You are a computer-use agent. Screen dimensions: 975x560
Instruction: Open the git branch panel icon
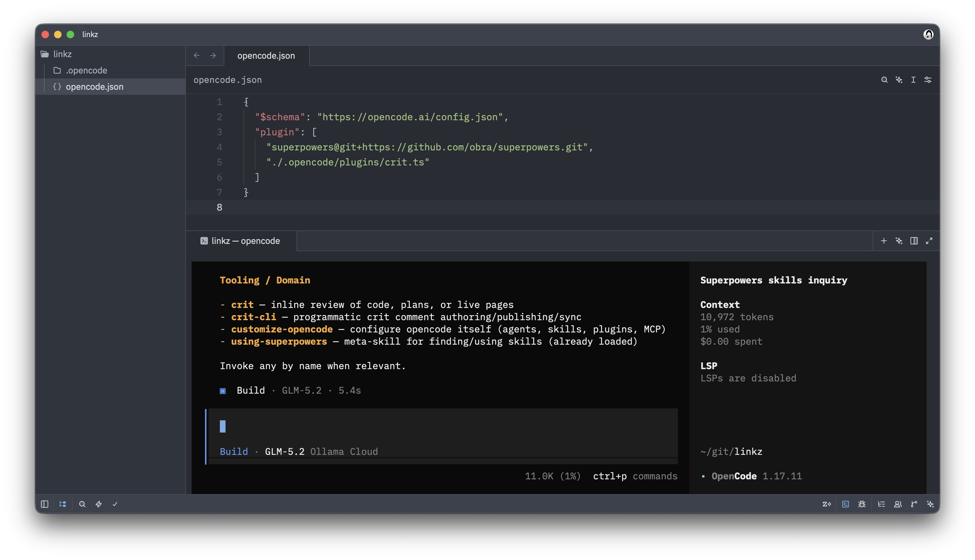(914, 504)
